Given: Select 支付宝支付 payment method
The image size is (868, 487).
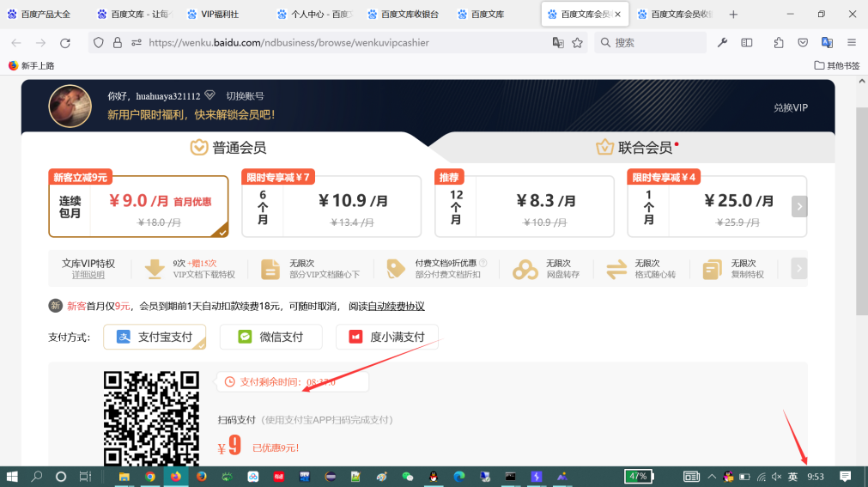Looking at the screenshot, I should coord(155,337).
